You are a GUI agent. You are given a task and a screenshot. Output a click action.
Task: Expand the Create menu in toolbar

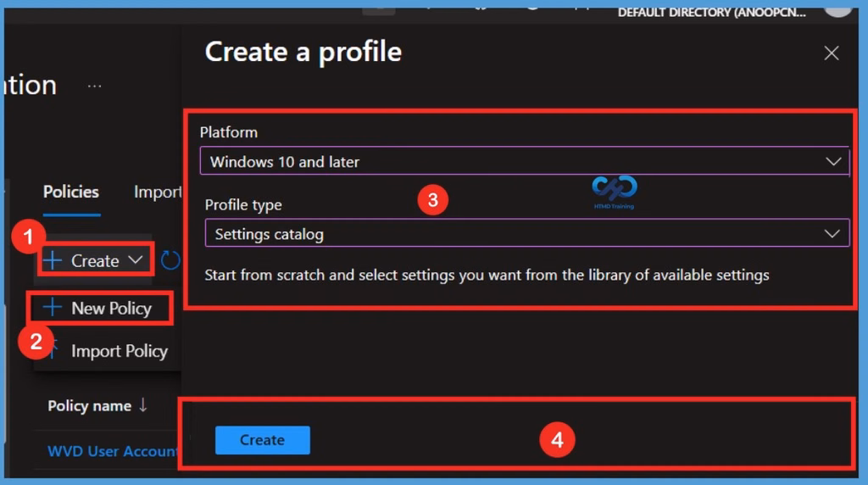(x=95, y=260)
